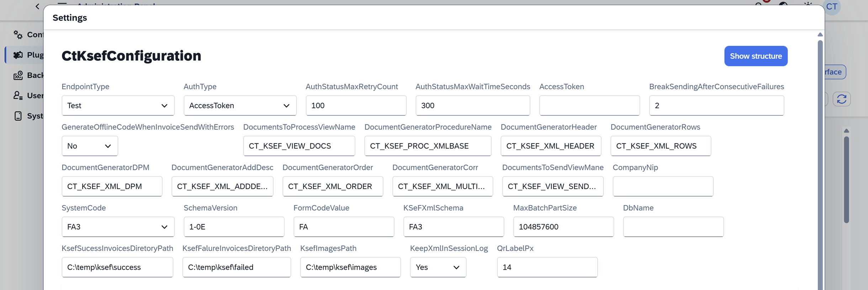Image resolution: width=868 pixels, height=290 pixels.
Task: Click the configuration gears sidebar icon
Action: pos(18,34)
